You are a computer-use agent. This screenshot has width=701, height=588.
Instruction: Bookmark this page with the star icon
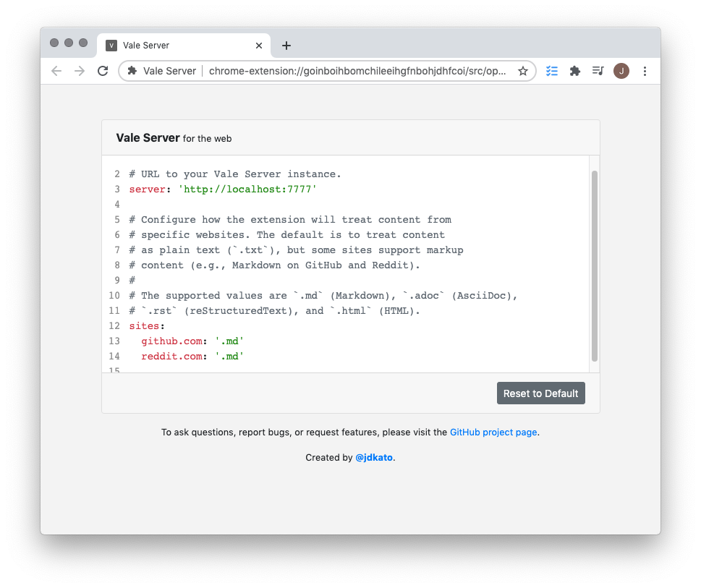pyautogui.click(x=522, y=71)
